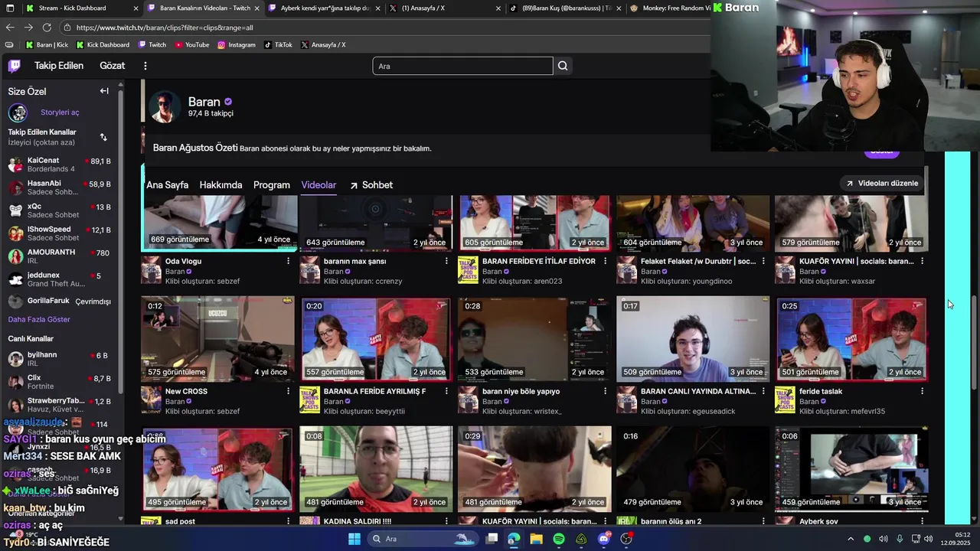Open xQc channel in sidebar
The image size is (980, 551).
pos(60,210)
